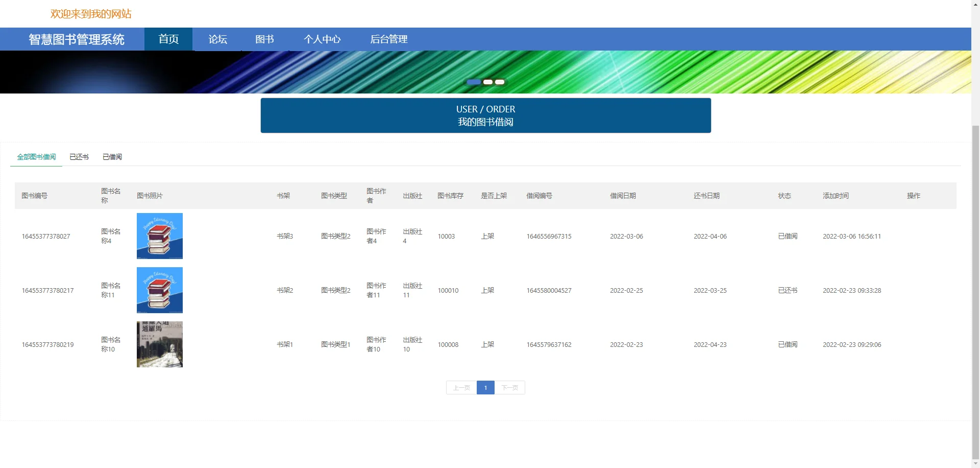The width and height of the screenshot is (980, 468).
Task: Click the 下一页 pagination button
Action: pos(510,387)
